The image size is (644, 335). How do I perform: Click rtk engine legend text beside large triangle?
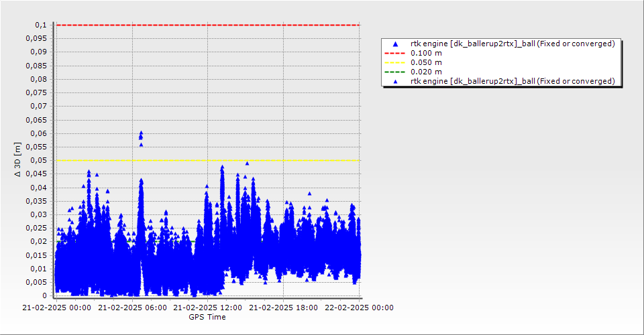[x=513, y=44]
